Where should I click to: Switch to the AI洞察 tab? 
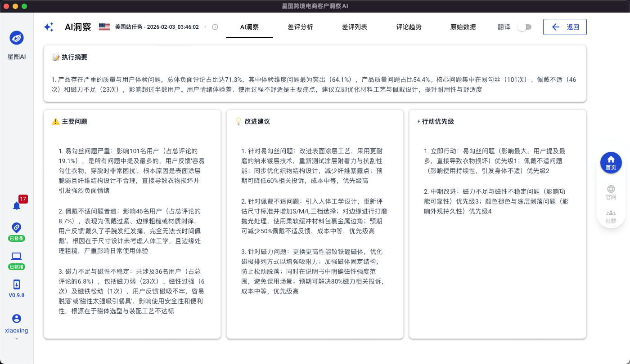tap(249, 27)
